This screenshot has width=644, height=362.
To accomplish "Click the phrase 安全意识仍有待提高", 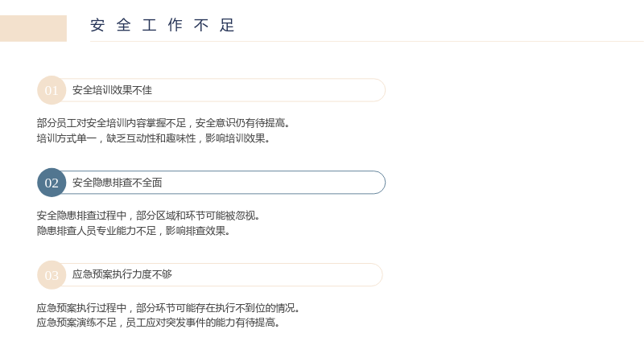I will click(x=242, y=123).
